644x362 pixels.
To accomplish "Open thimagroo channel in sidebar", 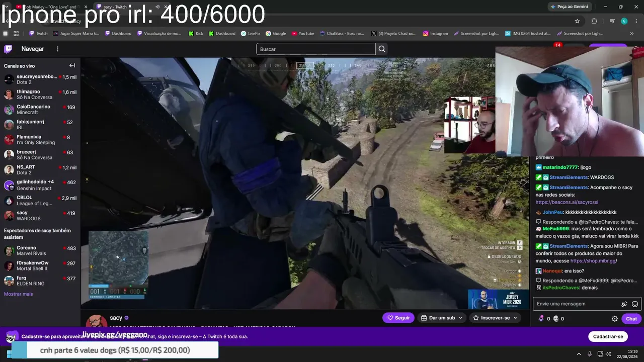I will (40, 95).
